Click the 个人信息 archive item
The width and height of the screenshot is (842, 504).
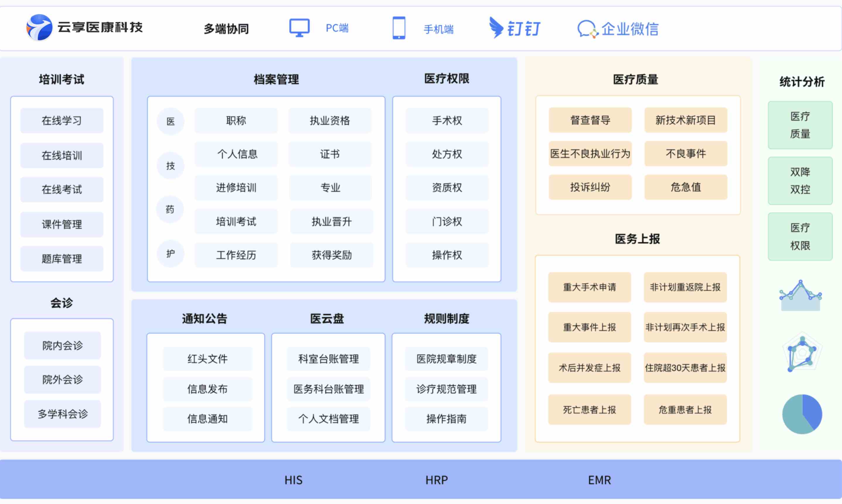click(x=236, y=154)
